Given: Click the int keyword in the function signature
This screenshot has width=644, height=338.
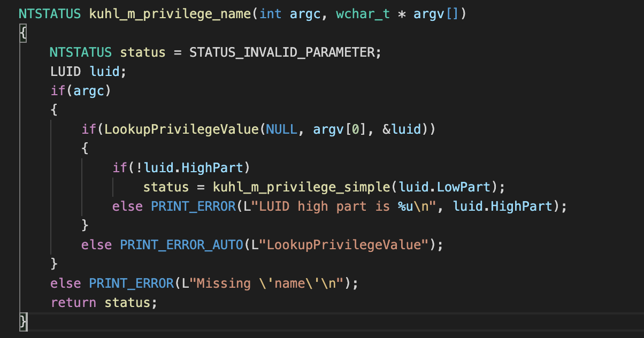Looking at the screenshot, I should coord(271,14).
